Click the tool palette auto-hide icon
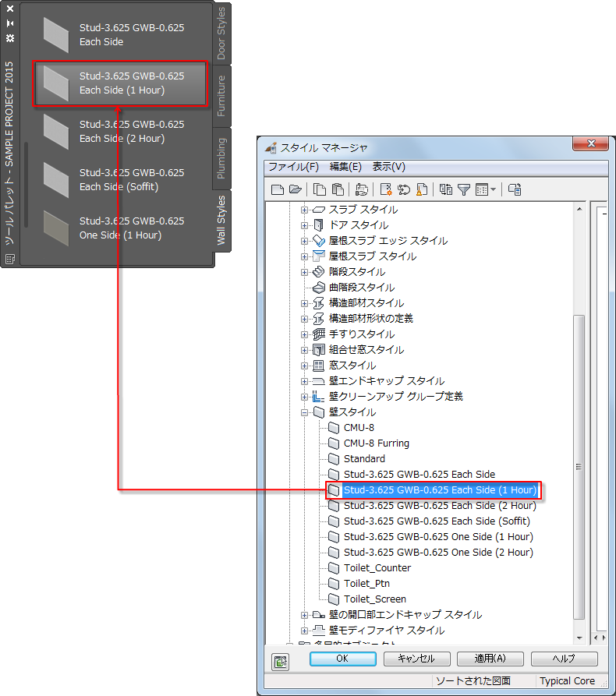Screen dimensions: 616x696 tap(10, 23)
